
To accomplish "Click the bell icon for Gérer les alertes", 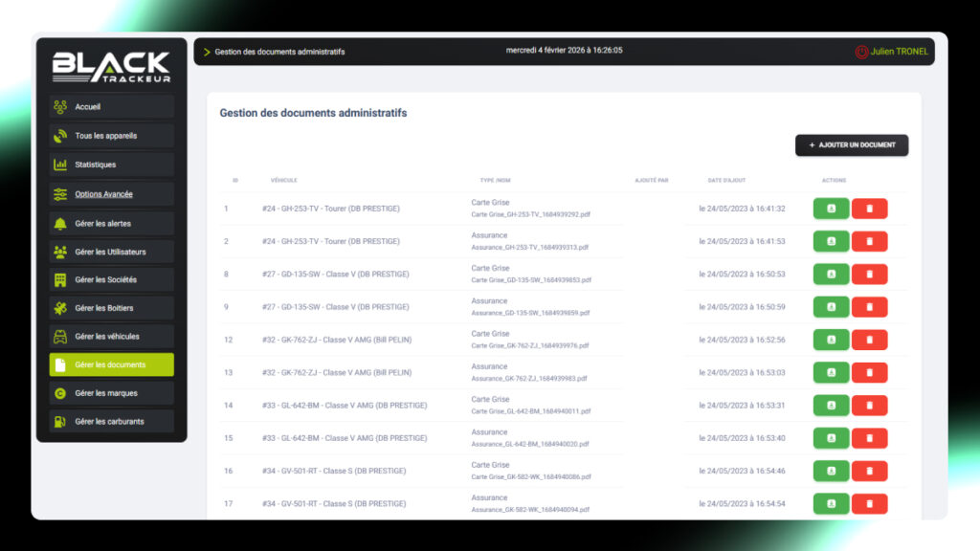I will pos(60,223).
